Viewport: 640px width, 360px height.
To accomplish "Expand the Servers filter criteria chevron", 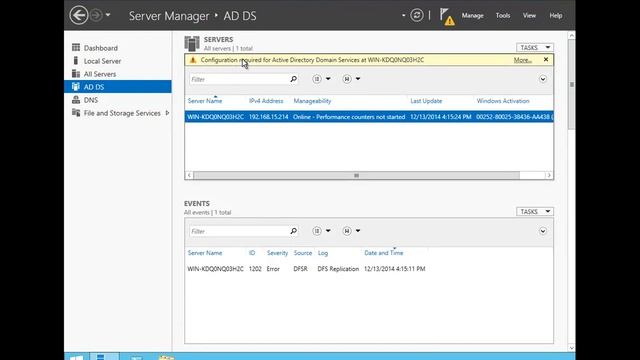I will tap(543, 79).
